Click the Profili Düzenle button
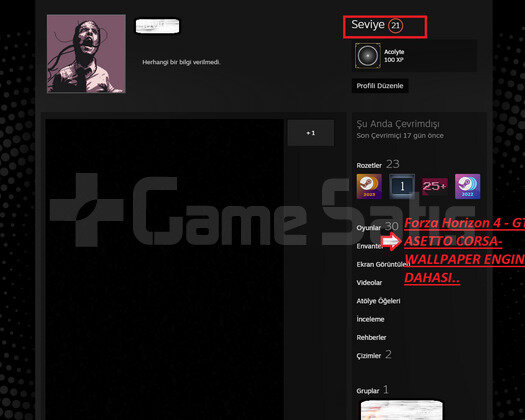The width and height of the screenshot is (525, 420). pyautogui.click(x=380, y=86)
